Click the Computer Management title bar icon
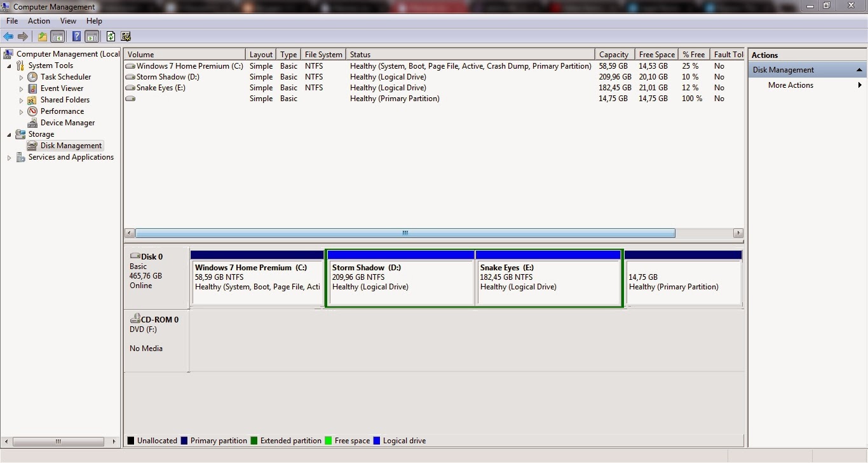Screen dimensions: 868x463 click(6, 6)
